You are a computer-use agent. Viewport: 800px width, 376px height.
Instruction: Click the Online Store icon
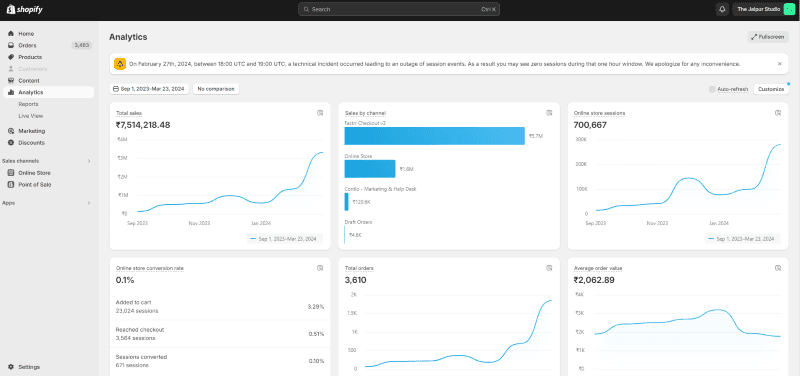click(x=11, y=173)
